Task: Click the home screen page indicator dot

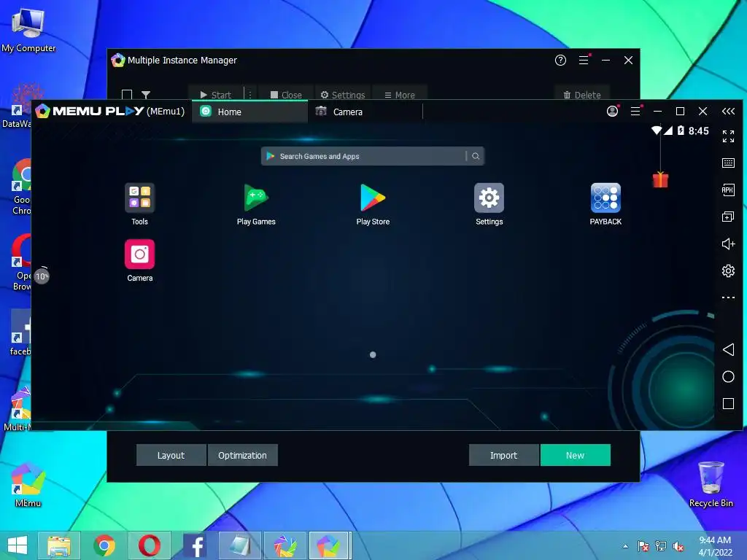Action: click(x=373, y=355)
